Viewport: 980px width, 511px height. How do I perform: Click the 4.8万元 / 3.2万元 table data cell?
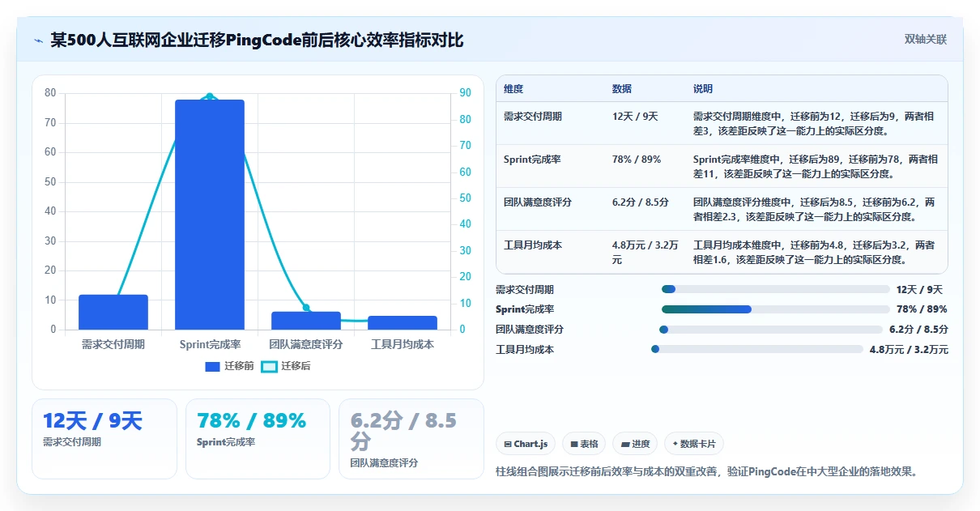(645, 252)
